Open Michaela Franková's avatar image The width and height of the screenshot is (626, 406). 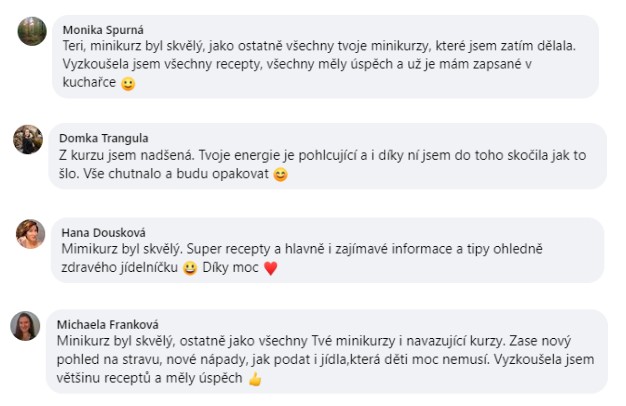pos(26,326)
